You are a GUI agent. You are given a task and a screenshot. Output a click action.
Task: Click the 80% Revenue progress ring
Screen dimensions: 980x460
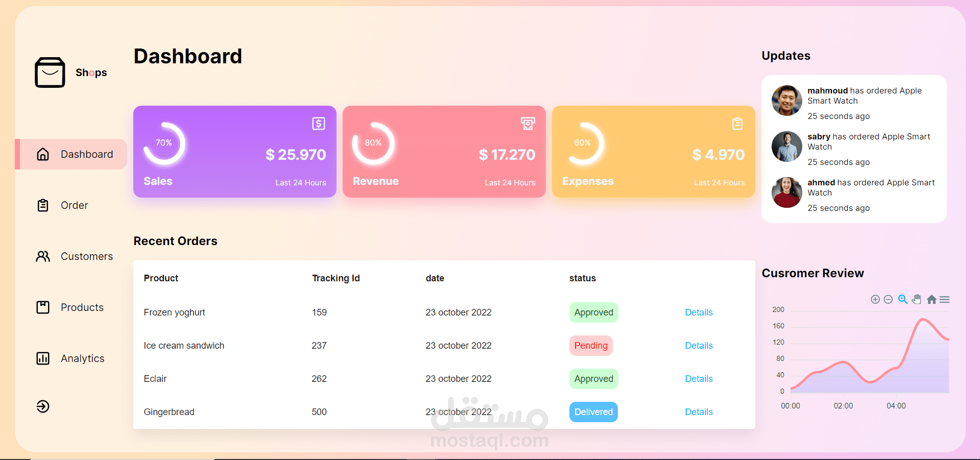point(373,143)
